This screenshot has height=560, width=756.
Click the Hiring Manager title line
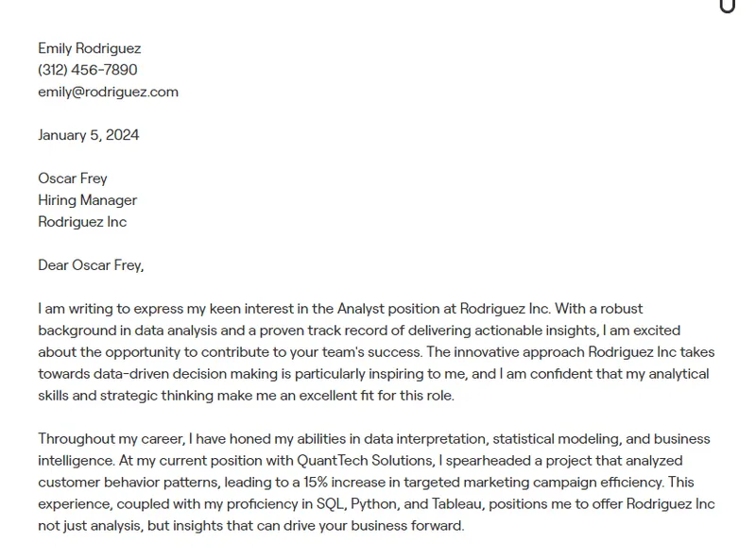point(87,200)
